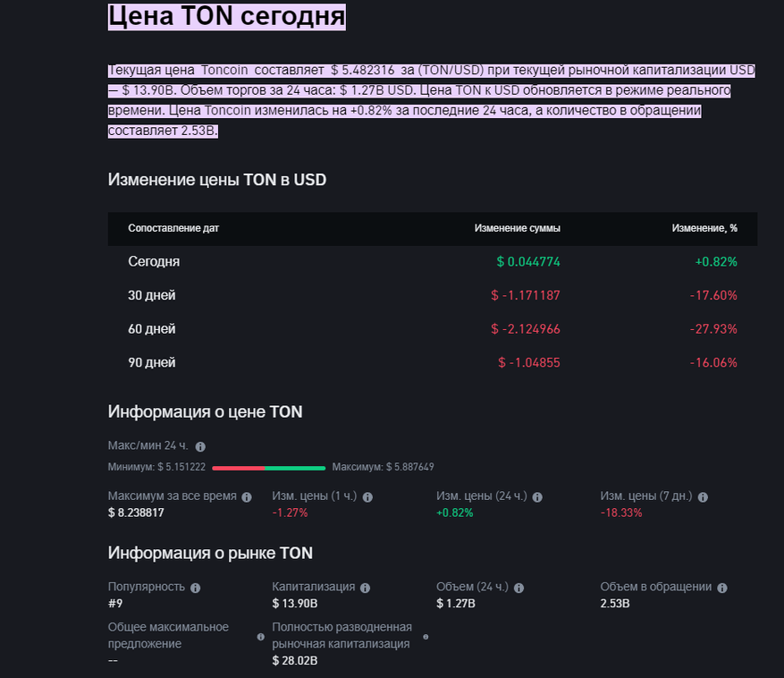Click info icon beside Максимум за все время
The image size is (784, 678).
247,496
